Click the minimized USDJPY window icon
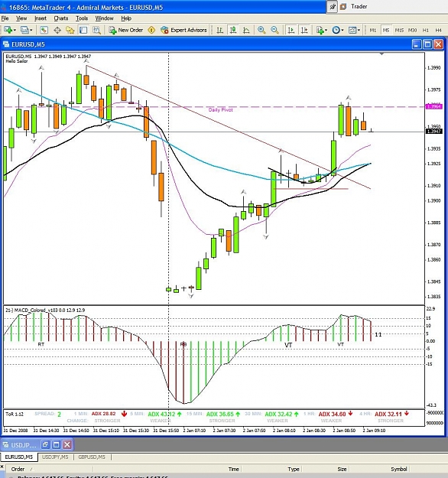The width and height of the screenshot is (448, 478). 5,445
